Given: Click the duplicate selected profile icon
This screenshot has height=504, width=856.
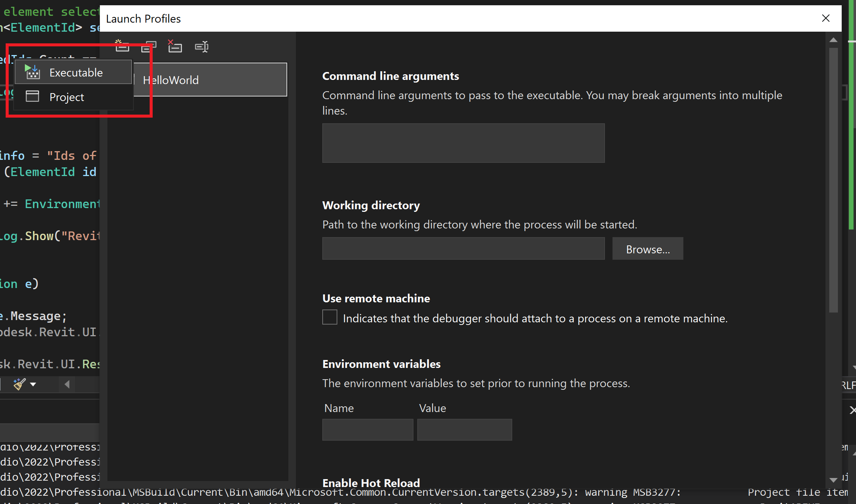Looking at the screenshot, I should pyautogui.click(x=149, y=47).
